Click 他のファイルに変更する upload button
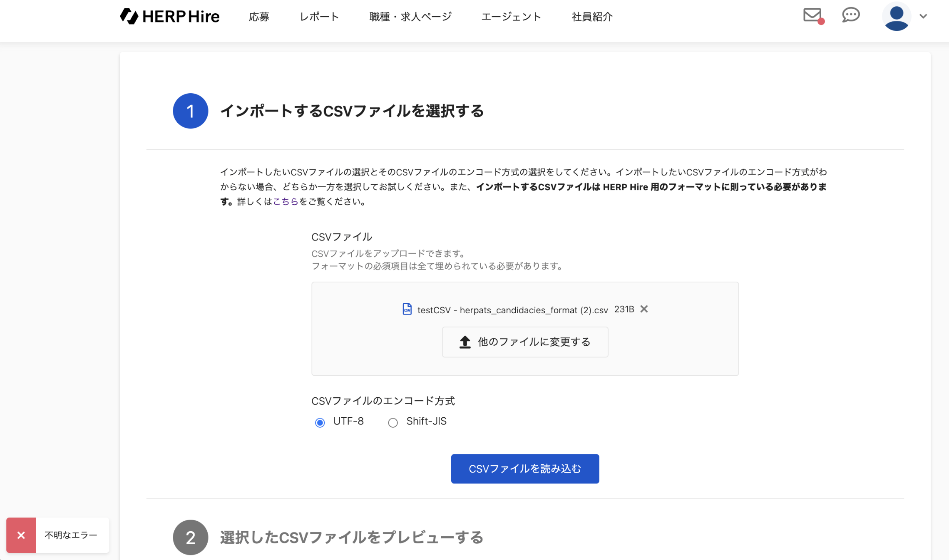The height and width of the screenshot is (560, 949). tap(525, 342)
